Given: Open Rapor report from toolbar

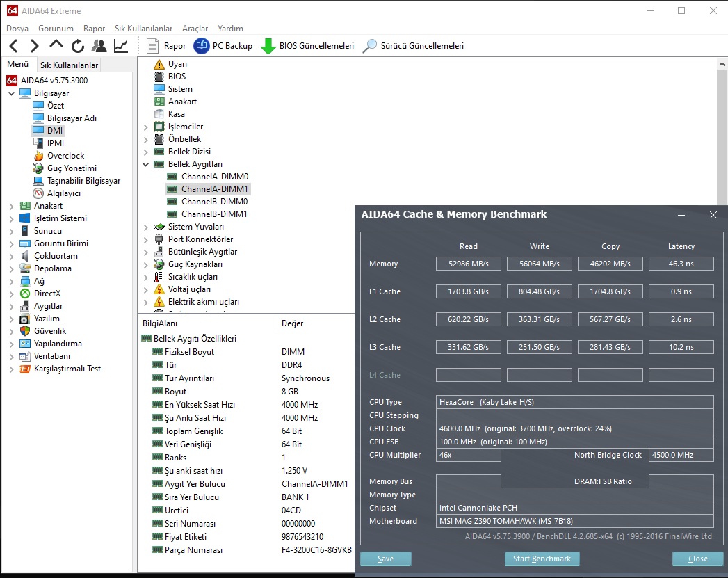Looking at the screenshot, I should coord(166,46).
